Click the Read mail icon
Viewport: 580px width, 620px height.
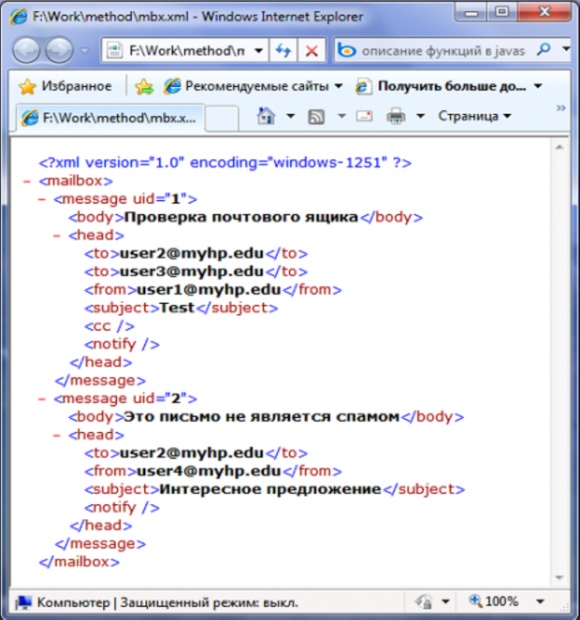(364, 116)
